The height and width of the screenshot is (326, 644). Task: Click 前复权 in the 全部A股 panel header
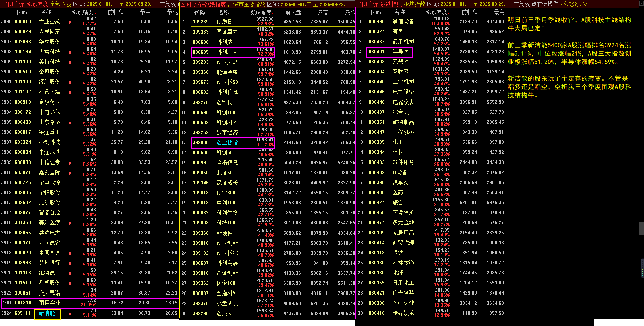coord(168,4)
